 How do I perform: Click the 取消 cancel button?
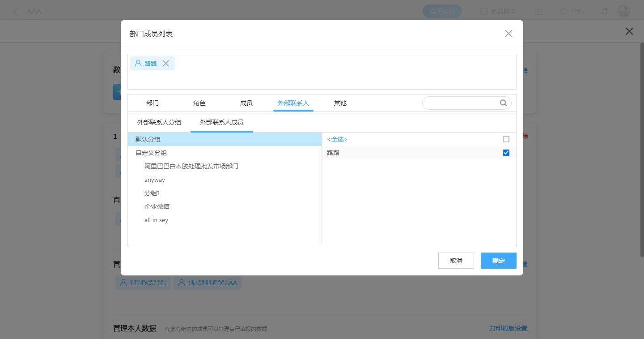456,261
